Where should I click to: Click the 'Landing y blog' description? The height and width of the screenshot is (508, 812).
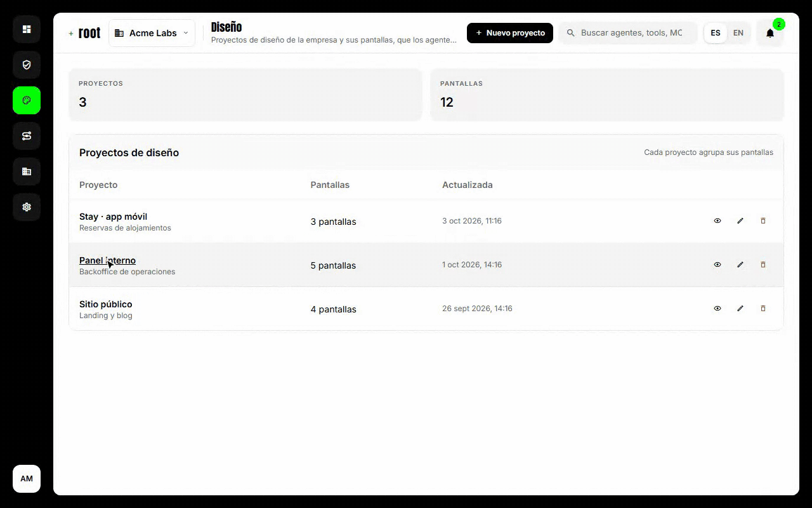click(x=106, y=316)
